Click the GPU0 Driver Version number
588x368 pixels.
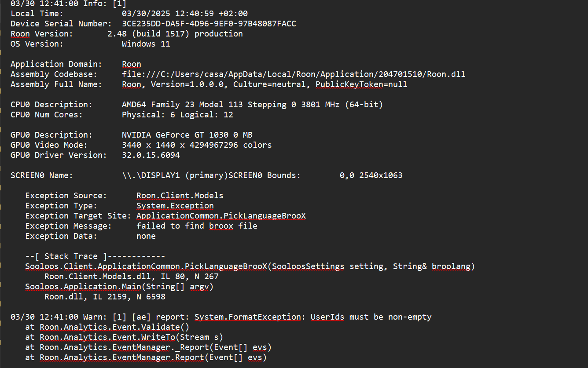tap(151, 155)
